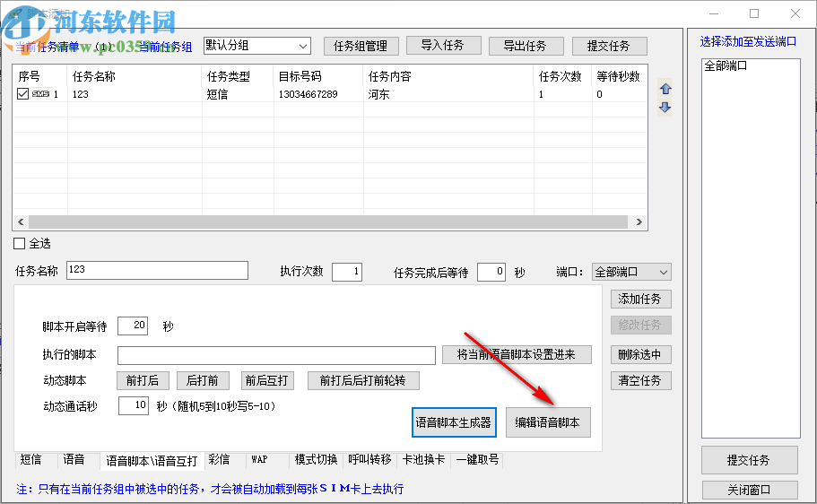
Task: Select 前后互打 dynamic script
Action: (267, 380)
